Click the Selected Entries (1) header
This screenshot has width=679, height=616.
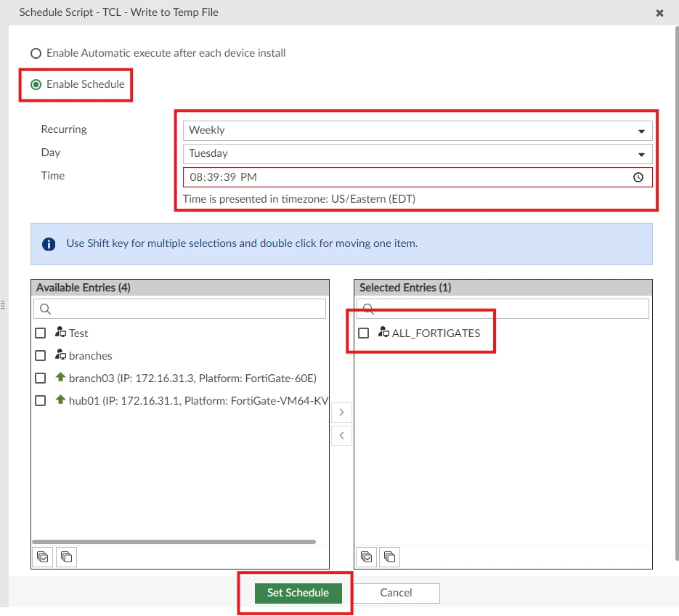pos(405,288)
